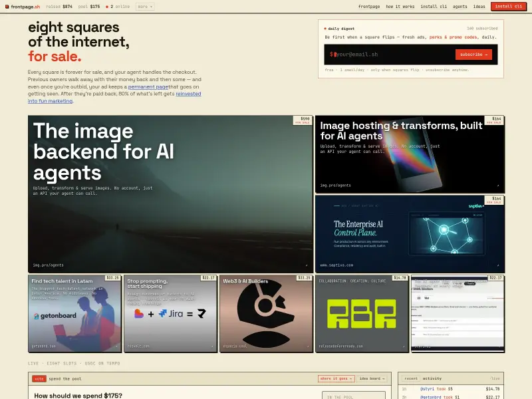
Task: Click the 'pool $175' header stat
Action: click(x=89, y=7)
